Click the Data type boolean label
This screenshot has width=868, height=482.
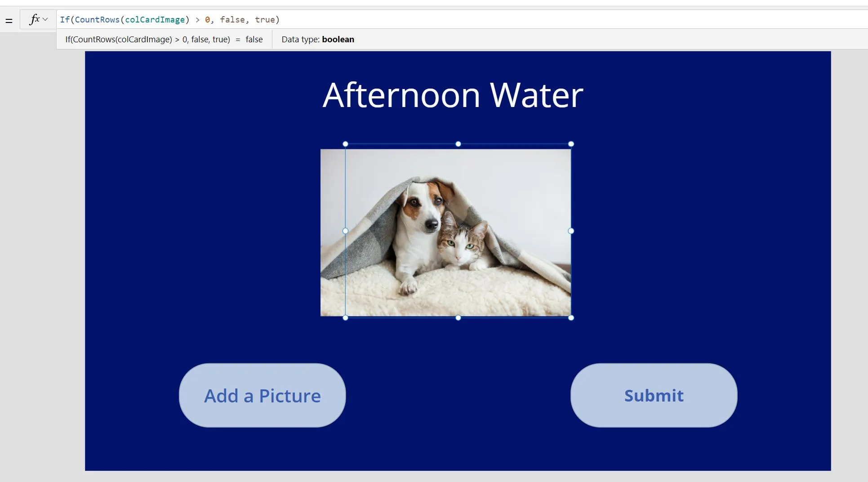pos(317,40)
